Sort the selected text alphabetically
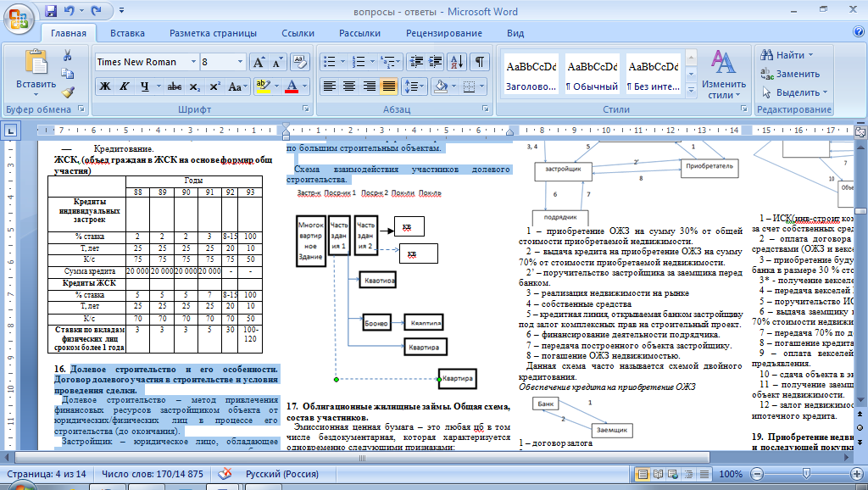Screen dimensions: 868x490 (457, 62)
